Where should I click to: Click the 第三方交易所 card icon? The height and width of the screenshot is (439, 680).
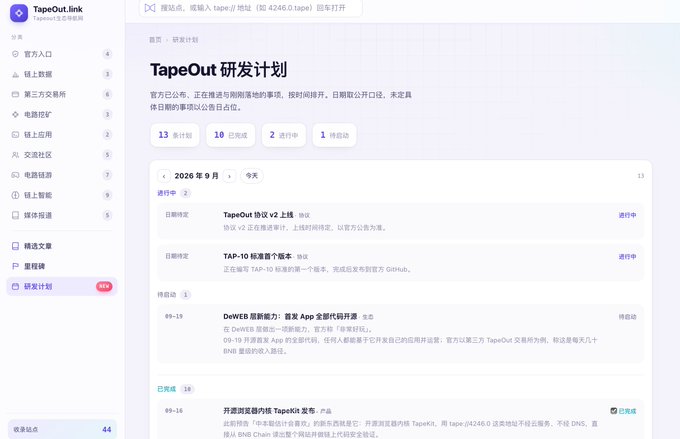click(15, 94)
